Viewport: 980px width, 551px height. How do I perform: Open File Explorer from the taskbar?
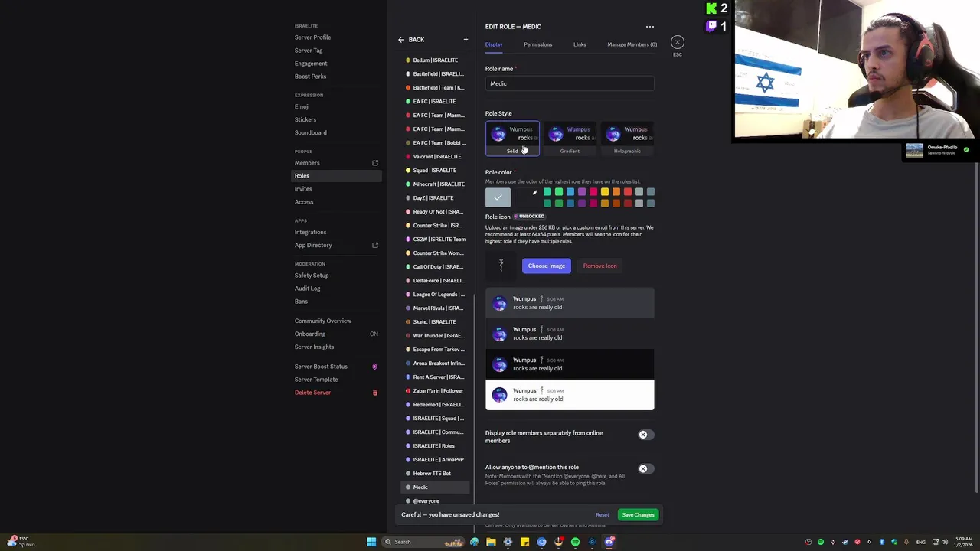tap(491, 542)
